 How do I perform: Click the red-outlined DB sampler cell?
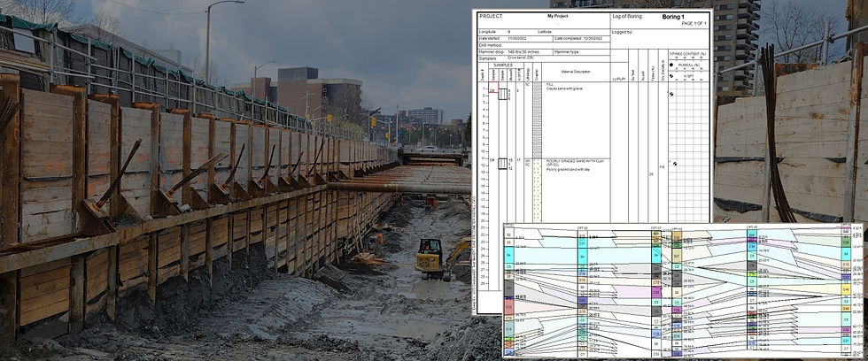(493, 88)
